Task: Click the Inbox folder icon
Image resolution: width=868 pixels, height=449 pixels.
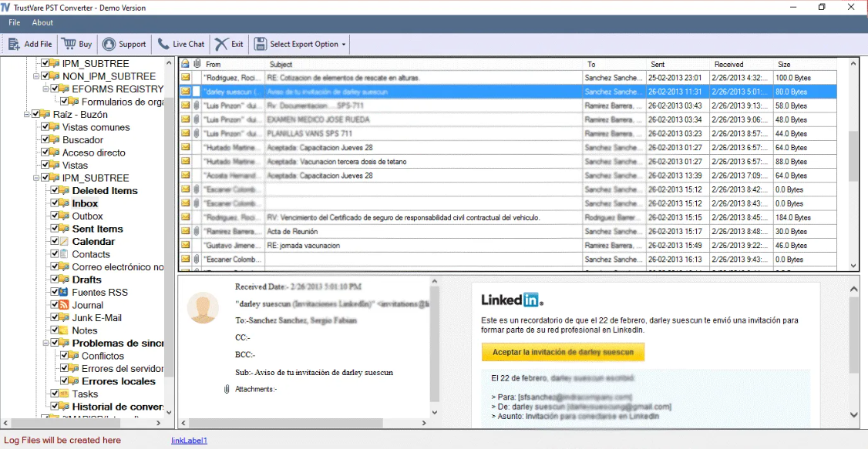Action: 64,203
